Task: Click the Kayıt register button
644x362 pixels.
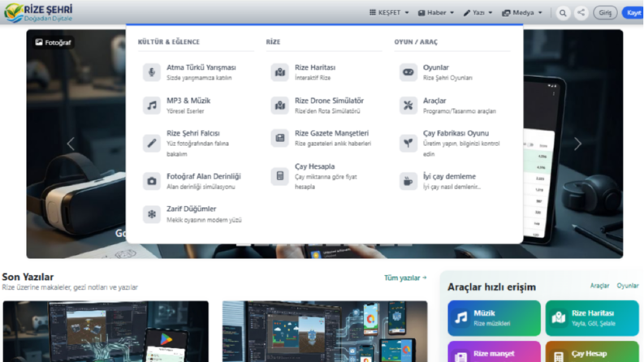Action: pyautogui.click(x=633, y=13)
